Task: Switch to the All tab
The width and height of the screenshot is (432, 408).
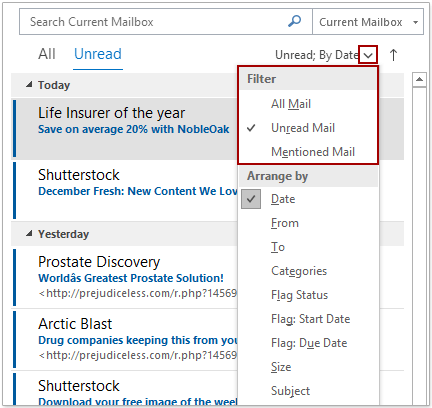Action: 47,54
